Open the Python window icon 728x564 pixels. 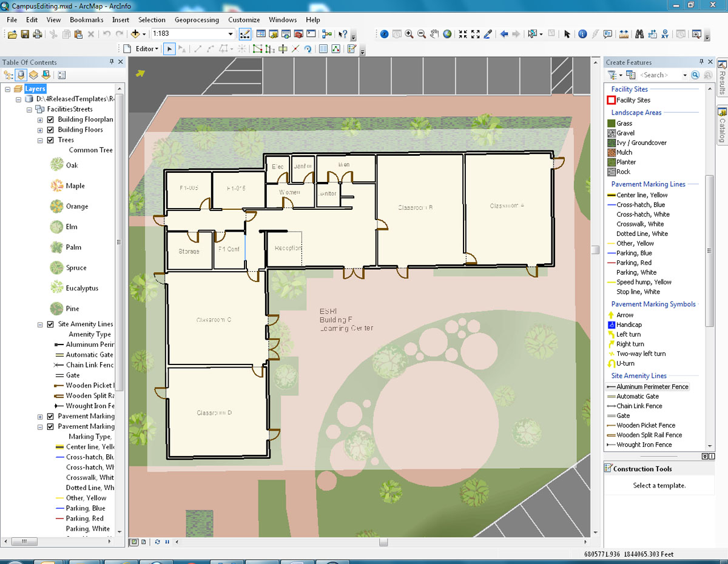point(311,34)
